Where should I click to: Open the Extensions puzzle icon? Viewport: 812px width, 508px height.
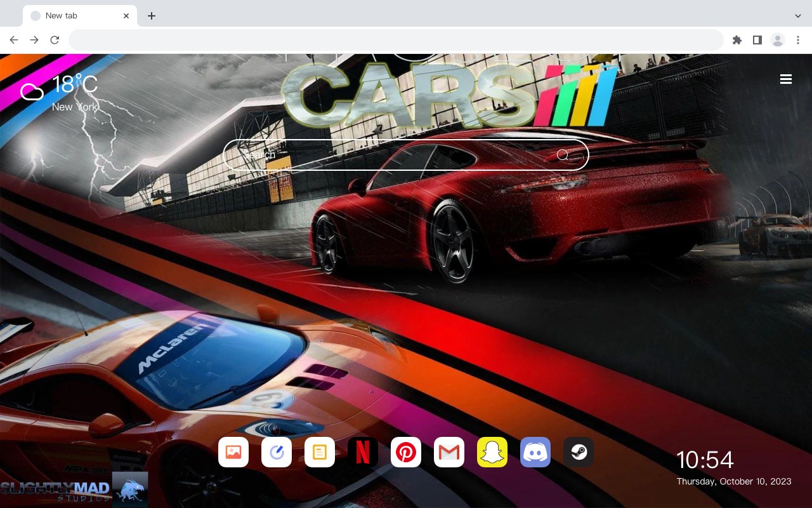737,40
